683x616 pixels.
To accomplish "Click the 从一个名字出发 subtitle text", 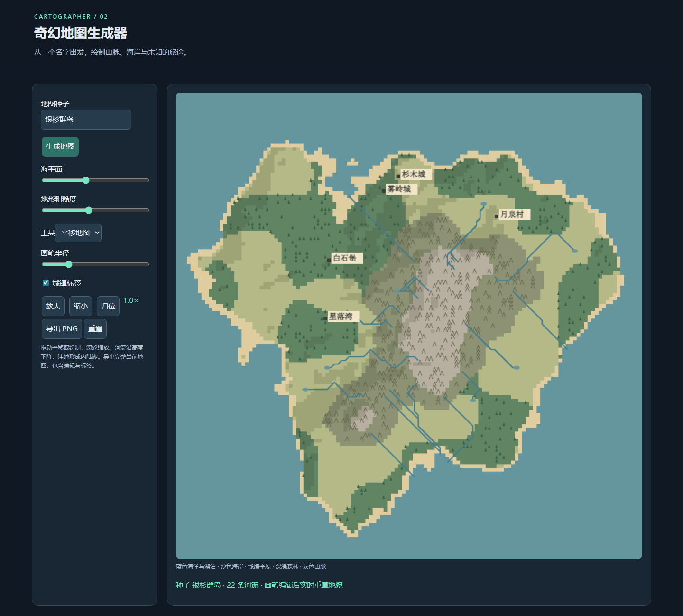I will [112, 52].
